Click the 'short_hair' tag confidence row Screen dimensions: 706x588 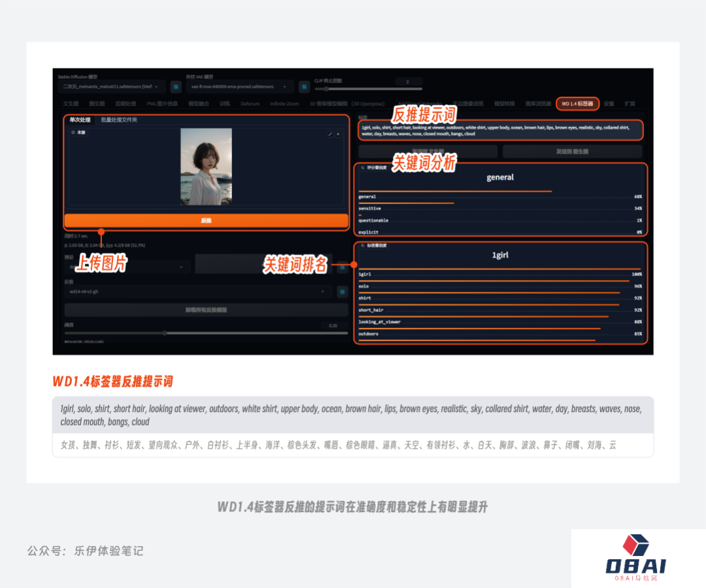[x=500, y=309]
